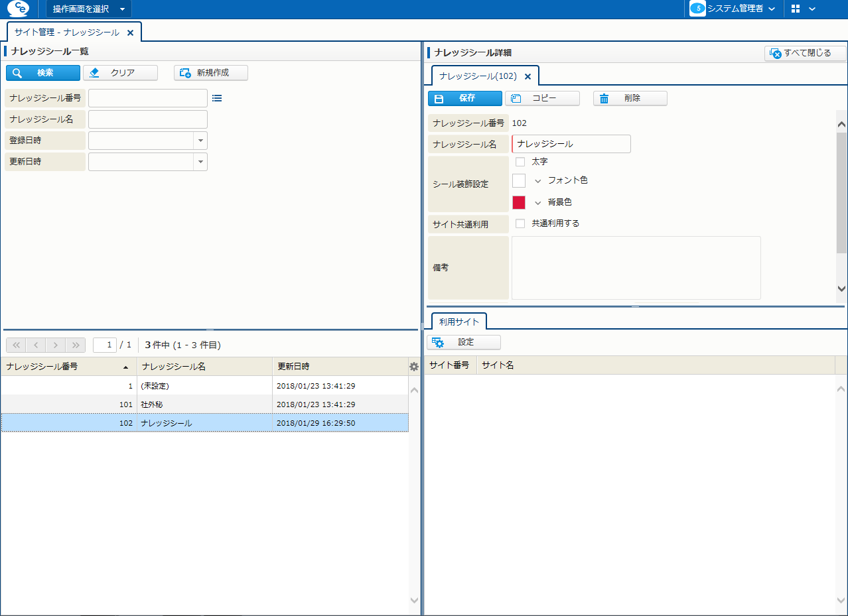This screenshot has width=848, height=616.
Task: Go to next page in list pager
Action: click(x=56, y=345)
